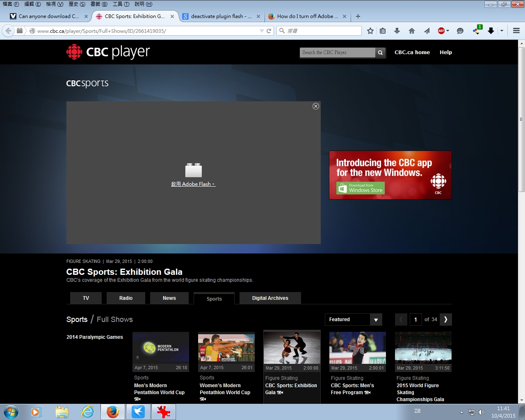Screen dimensions: 525x420
Task: Open the 編輯 (E) menu
Action: coord(32,4)
